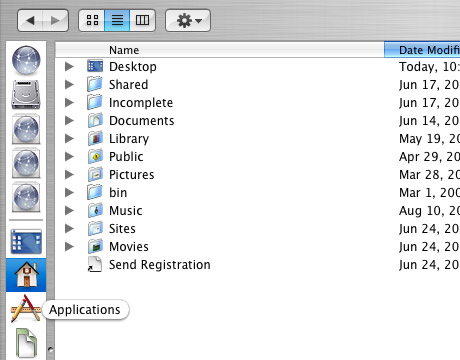460x360 pixels.
Task: Select the Documents row name
Action: [142, 120]
